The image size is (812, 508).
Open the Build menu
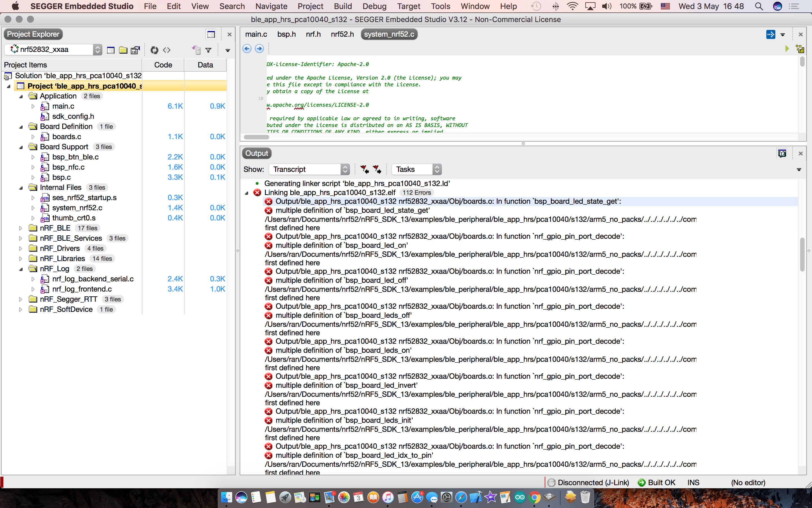click(343, 6)
